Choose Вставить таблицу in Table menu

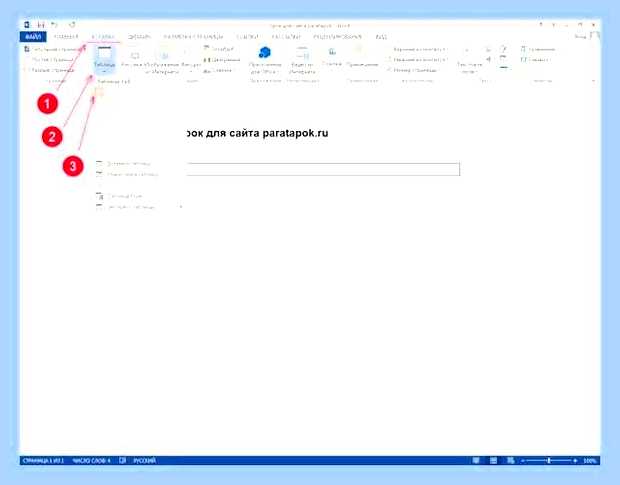pos(123,163)
